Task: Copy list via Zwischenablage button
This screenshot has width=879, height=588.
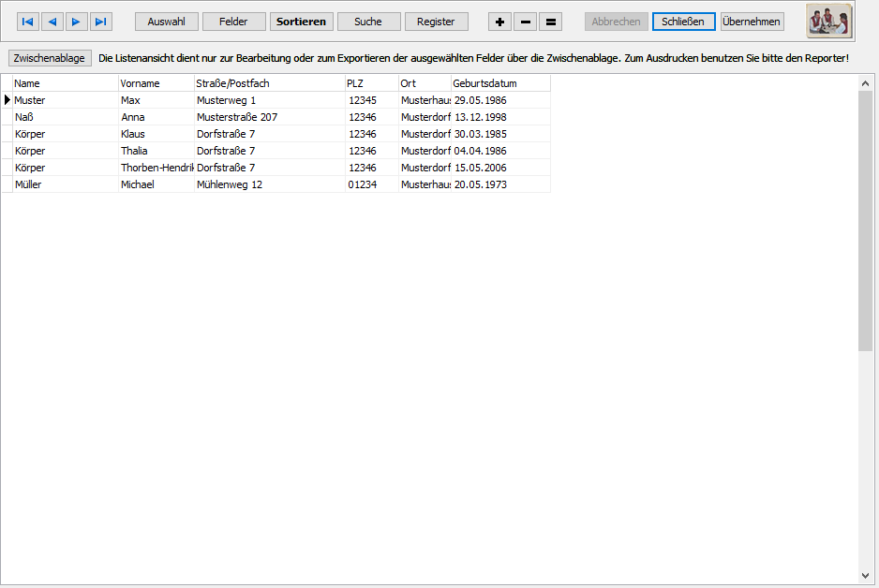Action: (x=50, y=58)
